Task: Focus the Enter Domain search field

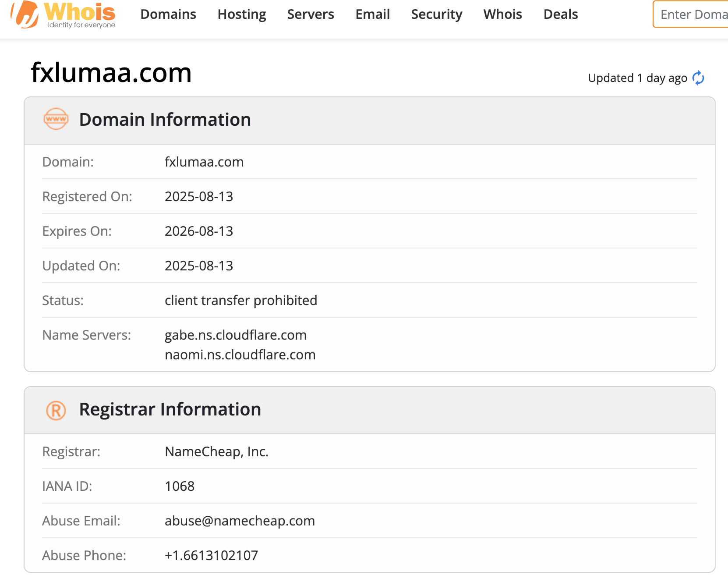Action: [691, 14]
